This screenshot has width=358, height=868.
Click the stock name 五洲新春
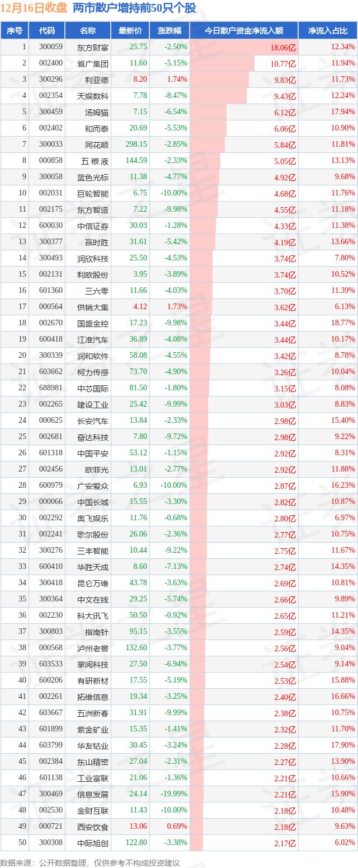coord(93,713)
